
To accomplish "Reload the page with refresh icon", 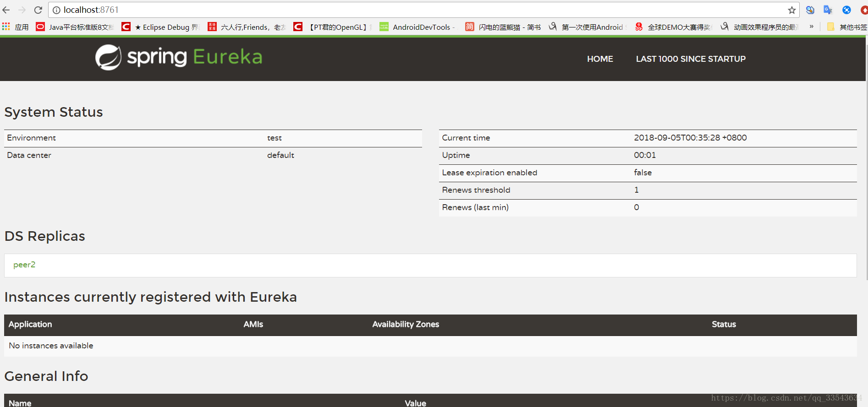I will coord(38,10).
